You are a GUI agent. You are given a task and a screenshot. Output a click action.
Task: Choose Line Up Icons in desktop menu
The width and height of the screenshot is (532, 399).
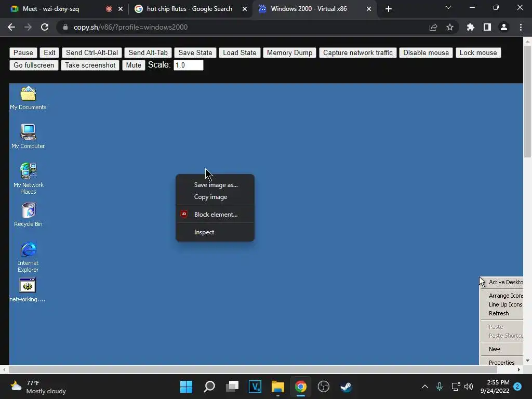click(502, 304)
